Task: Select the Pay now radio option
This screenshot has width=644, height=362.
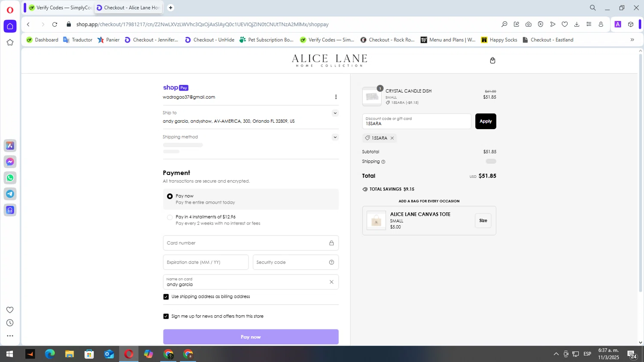Action: [170, 196]
